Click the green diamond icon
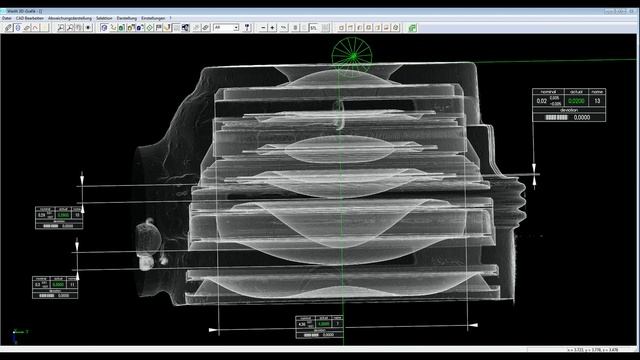The image size is (640, 360). click(149, 28)
